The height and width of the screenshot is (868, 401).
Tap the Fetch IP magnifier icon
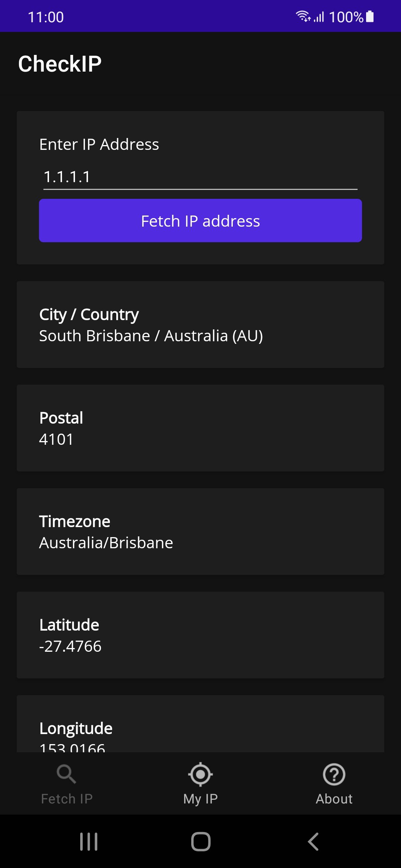(66, 774)
